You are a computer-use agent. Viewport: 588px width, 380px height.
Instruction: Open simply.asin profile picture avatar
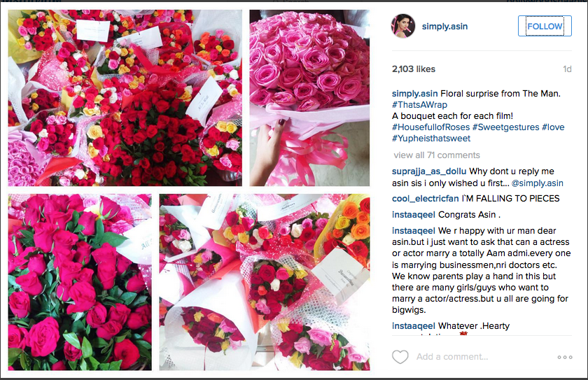pyautogui.click(x=403, y=26)
